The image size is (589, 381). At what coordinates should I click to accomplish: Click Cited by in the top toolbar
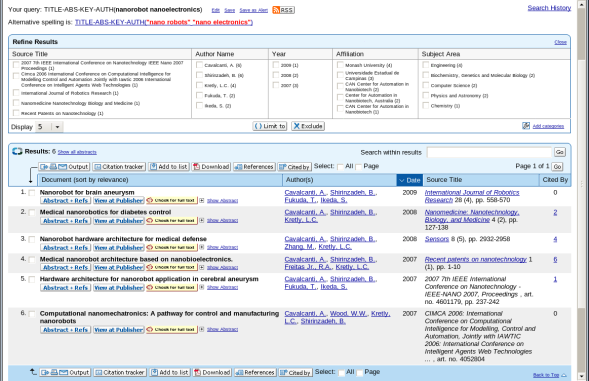(x=295, y=166)
